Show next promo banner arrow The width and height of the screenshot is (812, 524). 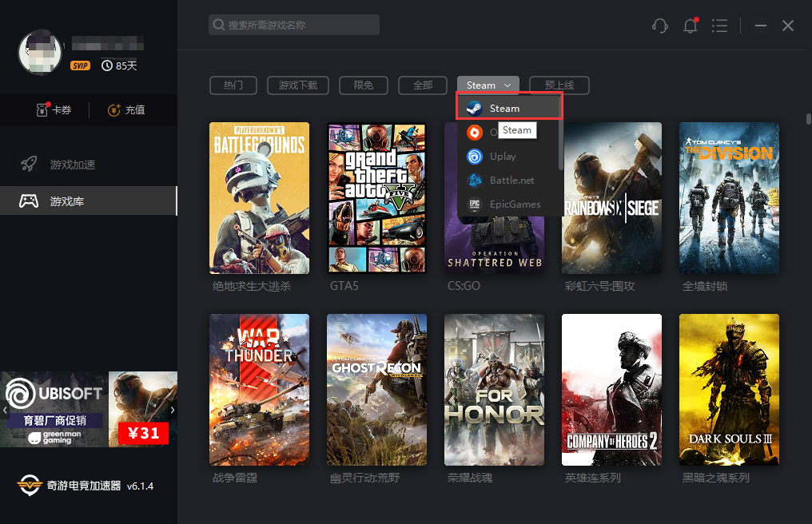click(x=173, y=410)
